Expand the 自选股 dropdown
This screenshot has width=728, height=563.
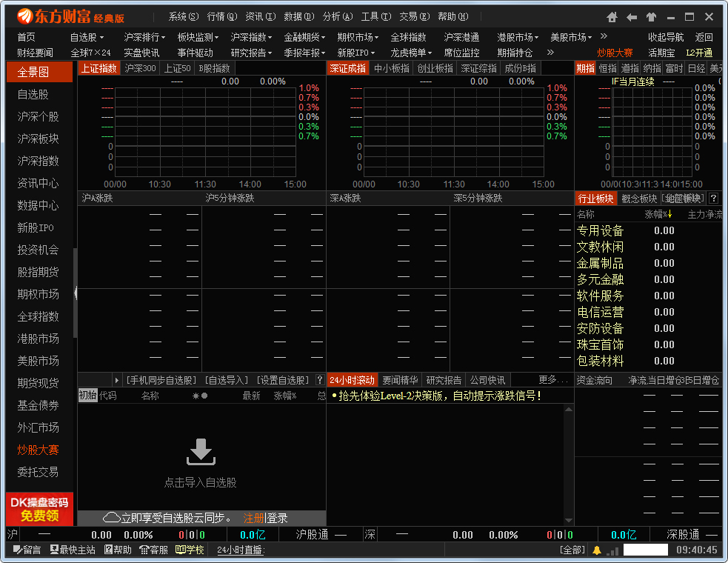[87, 37]
